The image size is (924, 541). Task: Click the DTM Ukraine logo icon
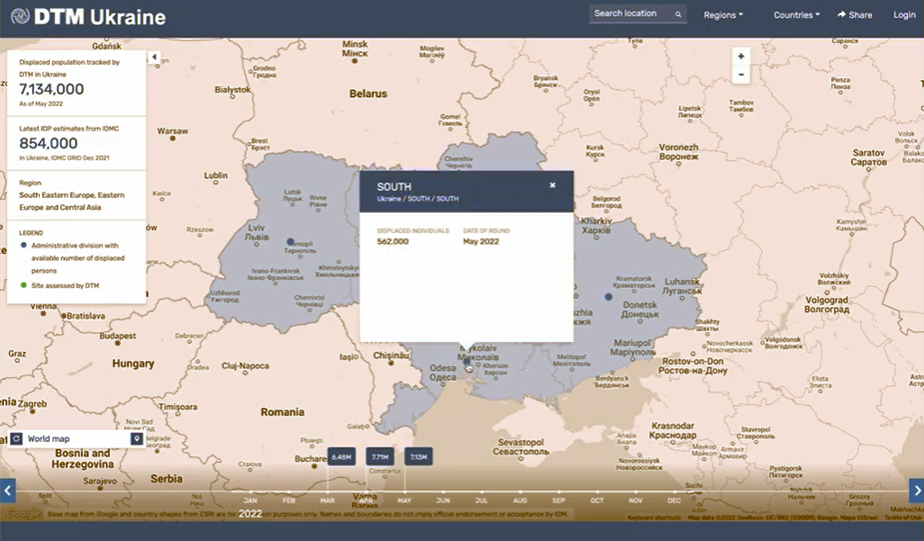(20, 16)
